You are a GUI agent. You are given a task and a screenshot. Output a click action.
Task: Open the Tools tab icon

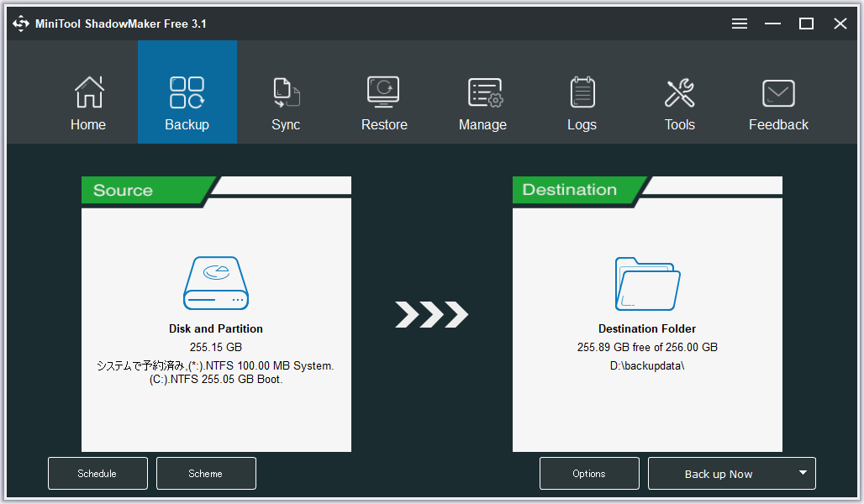click(679, 92)
